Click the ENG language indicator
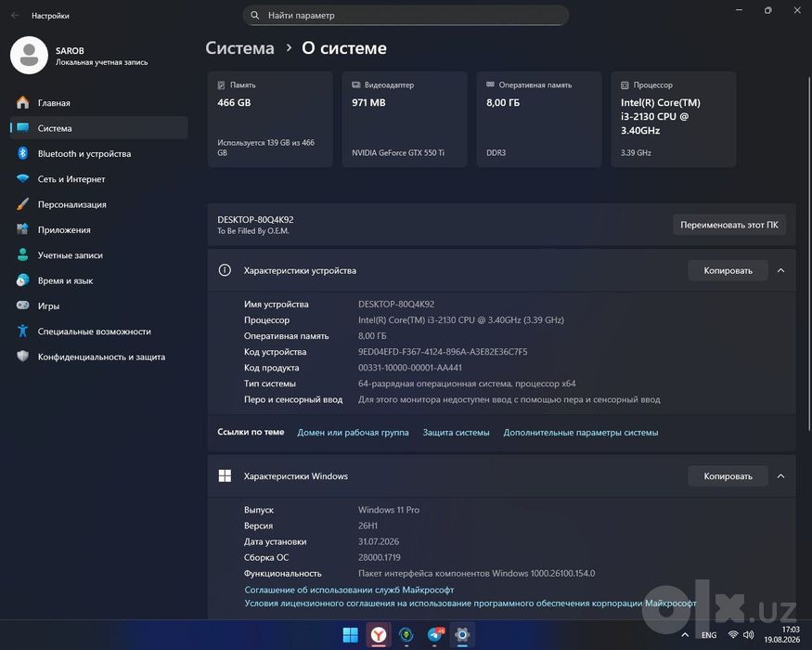The height and width of the screenshot is (650, 812). point(709,635)
